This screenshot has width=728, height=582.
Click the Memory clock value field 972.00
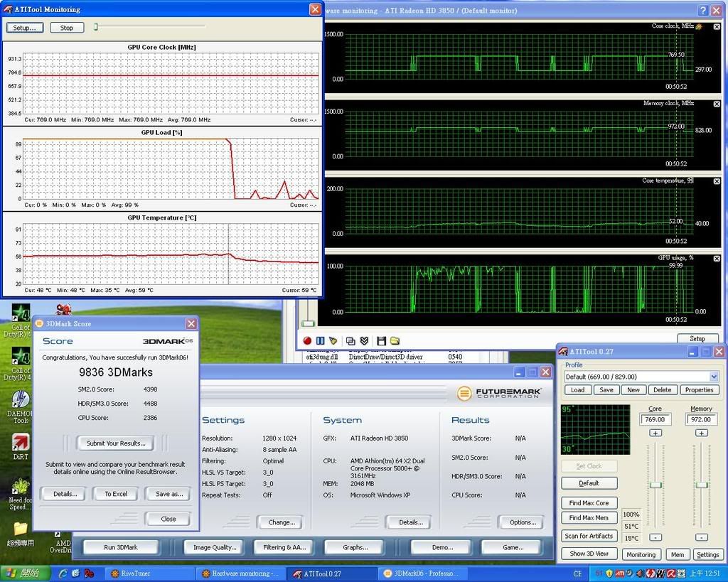pyautogui.click(x=700, y=419)
